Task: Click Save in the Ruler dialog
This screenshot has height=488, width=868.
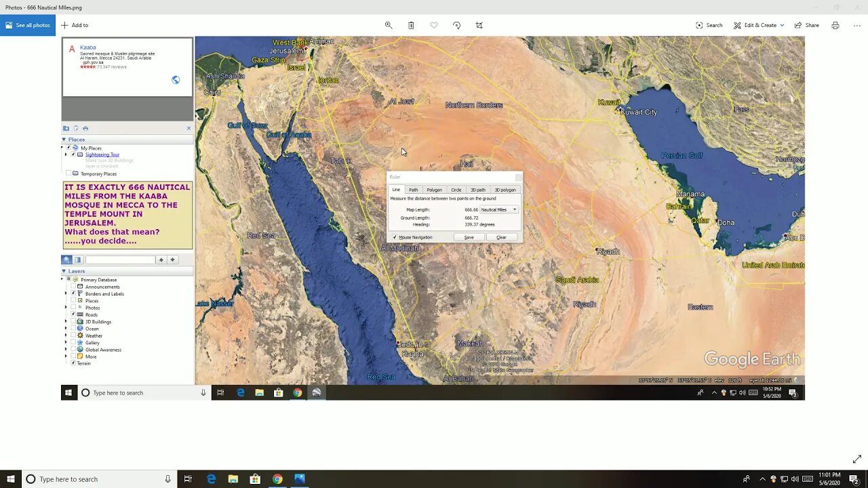Action: (x=469, y=237)
